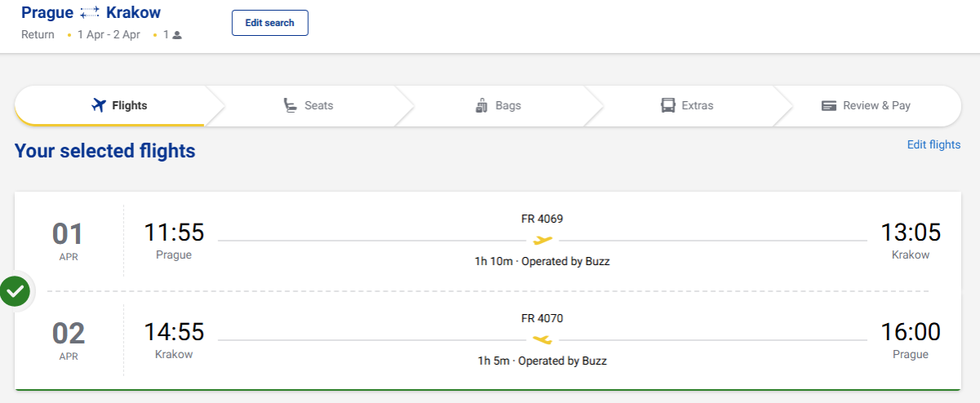Open the Review & Pay step
The image size is (980, 403).
[x=866, y=105]
